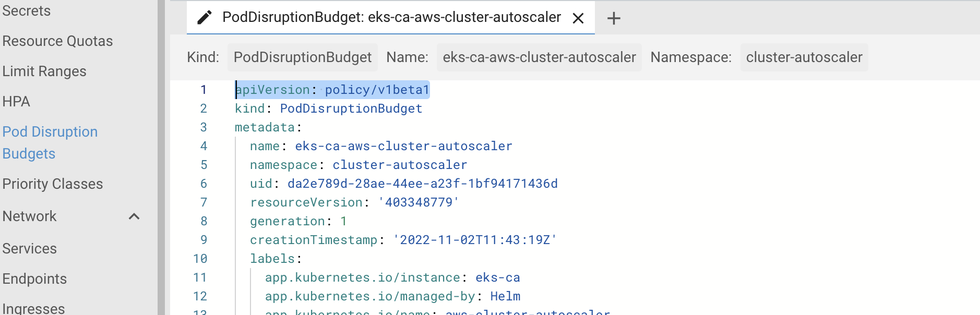Screen dimensions: 980x315
Task: Open the Secrets sidebar item
Action: point(26,10)
